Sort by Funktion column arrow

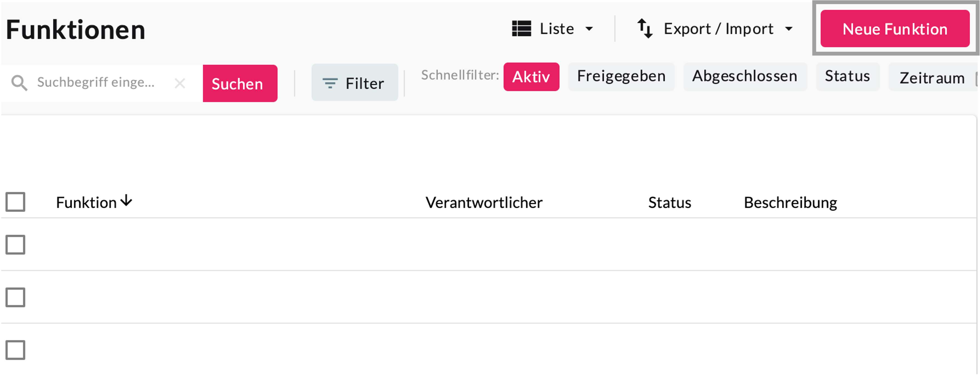[x=126, y=201]
